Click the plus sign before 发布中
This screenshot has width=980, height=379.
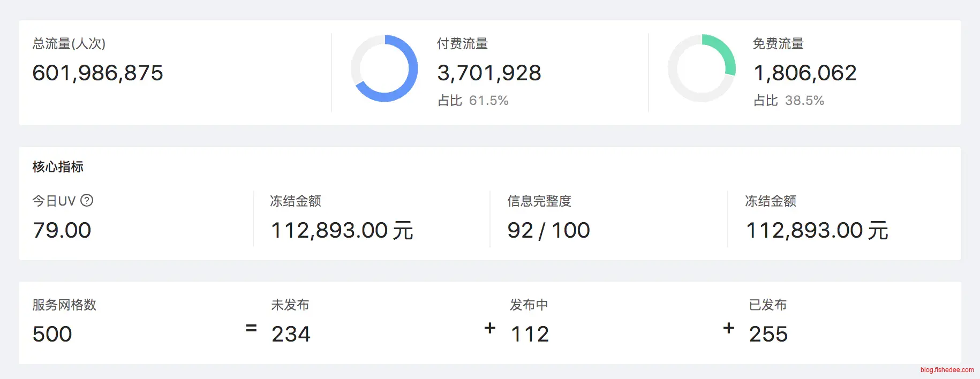coord(489,328)
